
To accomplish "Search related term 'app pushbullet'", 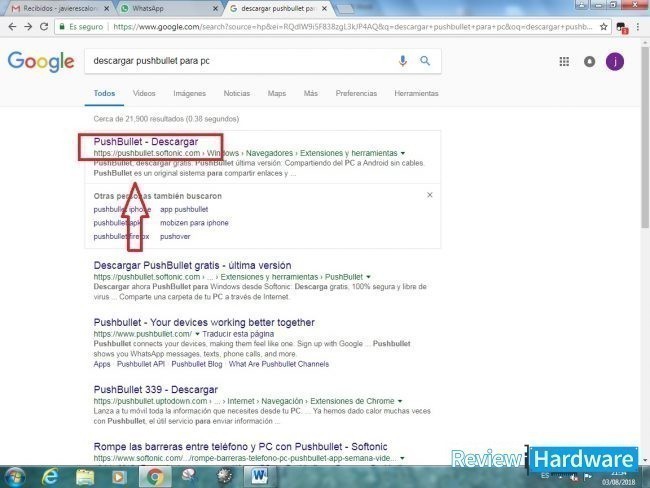I will point(184,209).
